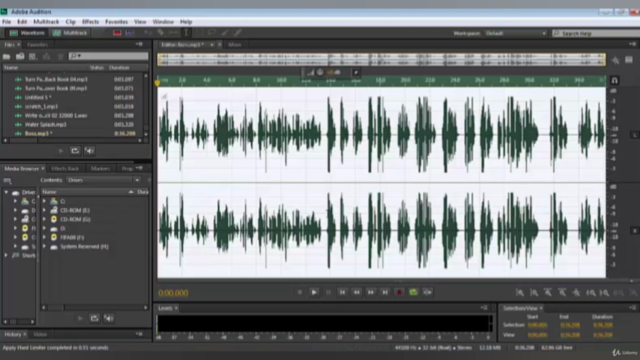Click the red Record button
640x360 pixels.
click(400, 292)
